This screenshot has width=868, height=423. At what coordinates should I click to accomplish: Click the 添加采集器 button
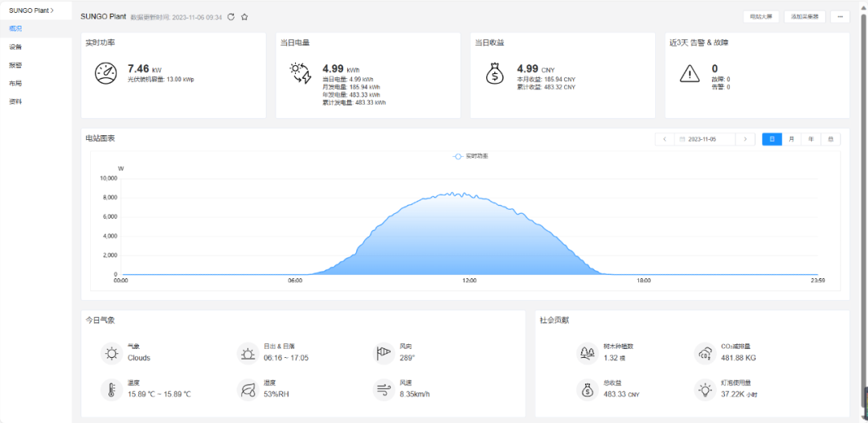(805, 17)
